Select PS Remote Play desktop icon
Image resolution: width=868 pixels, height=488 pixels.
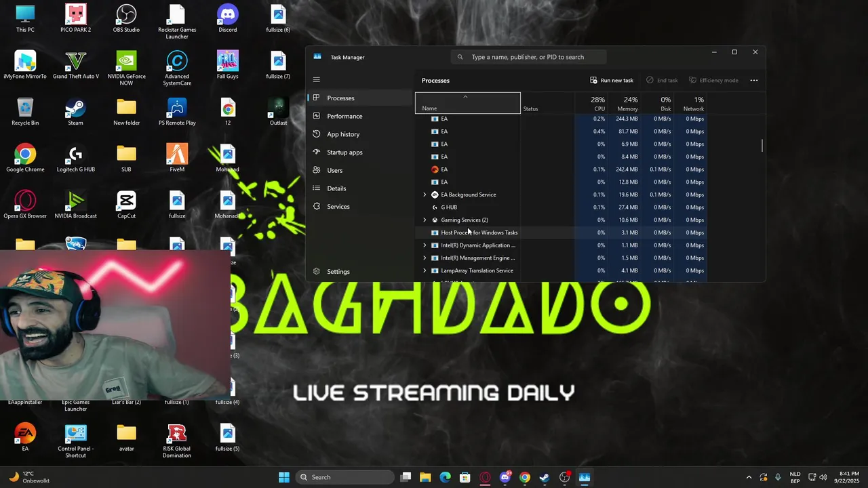177,112
